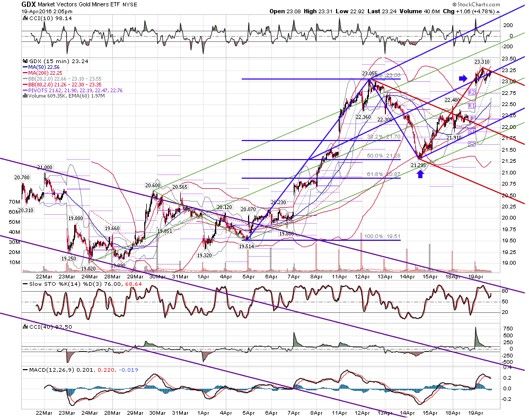Click the S1 pivot marker
529x420 pixels.
(472, 131)
